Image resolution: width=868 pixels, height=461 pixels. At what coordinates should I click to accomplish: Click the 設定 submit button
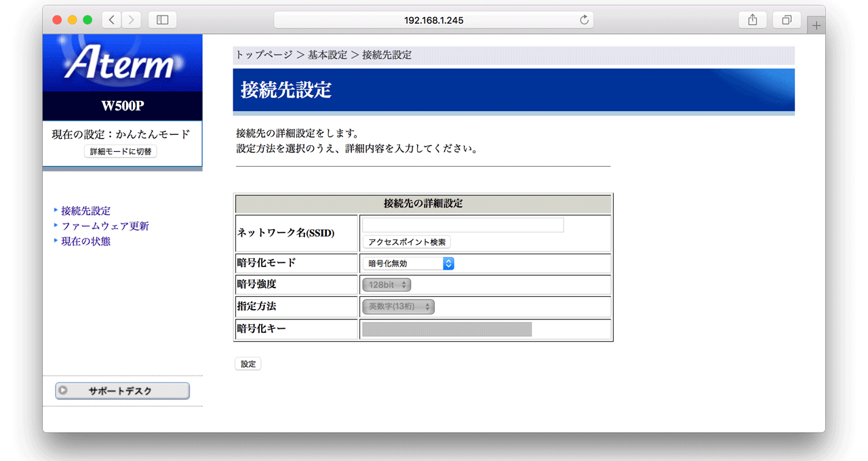248,364
